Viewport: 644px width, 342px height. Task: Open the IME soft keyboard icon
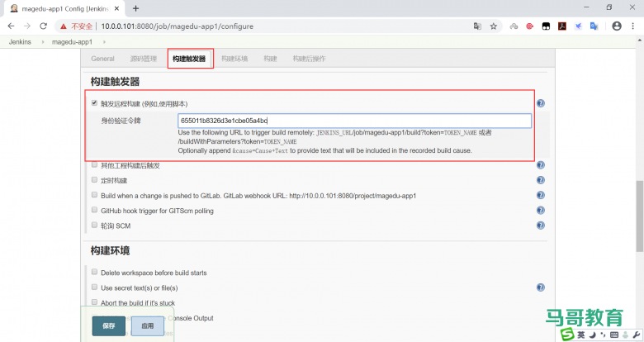point(614,335)
